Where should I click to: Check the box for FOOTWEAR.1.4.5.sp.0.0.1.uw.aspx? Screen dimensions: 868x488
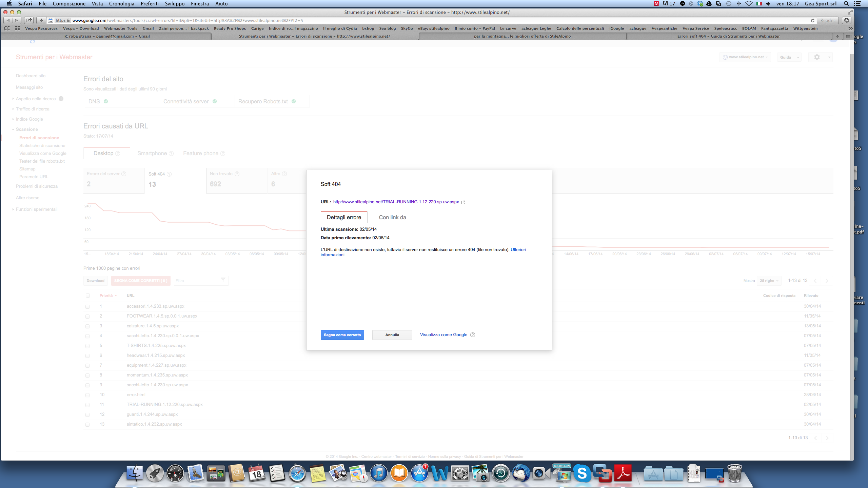pyautogui.click(x=87, y=317)
